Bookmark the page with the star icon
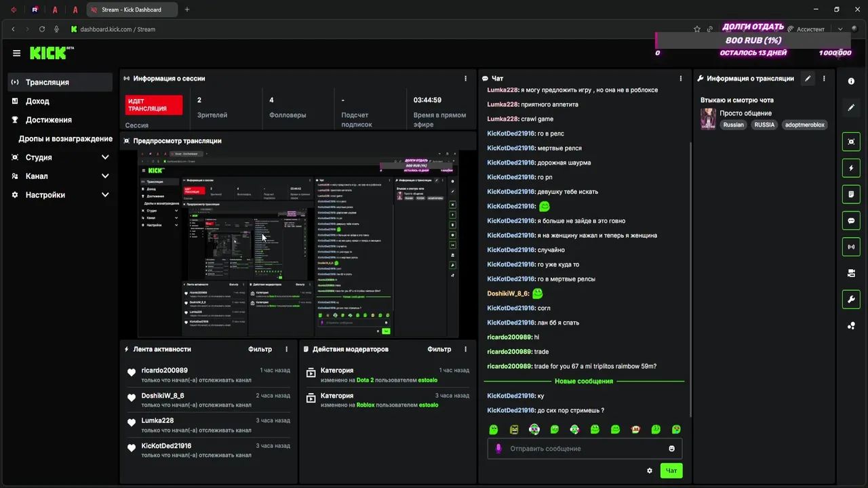Viewport: 868px width, 488px height. click(x=696, y=29)
